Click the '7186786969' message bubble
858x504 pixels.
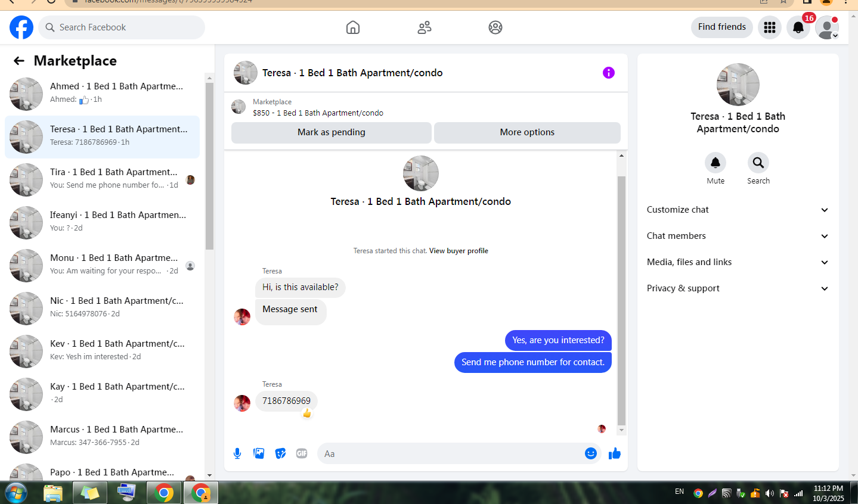[x=286, y=401]
